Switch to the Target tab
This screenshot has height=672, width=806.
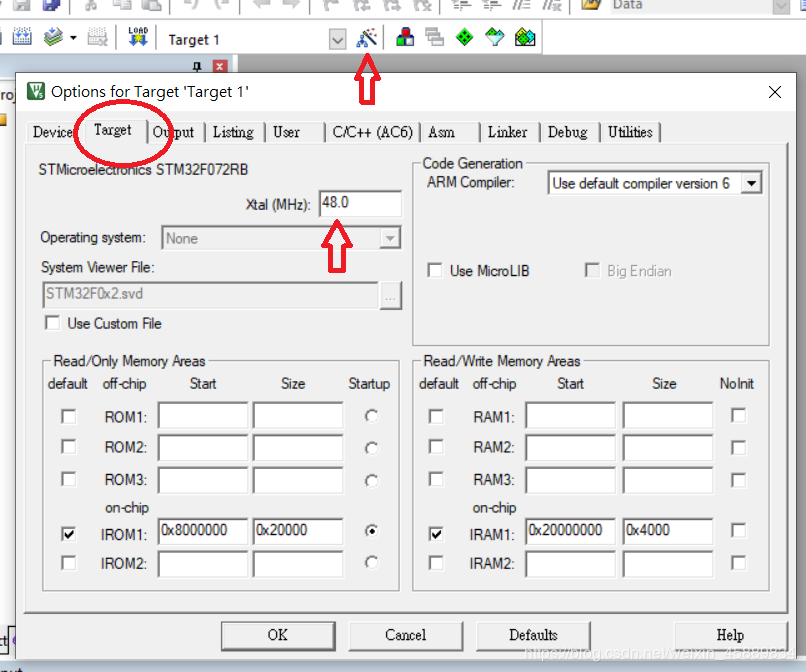113,131
